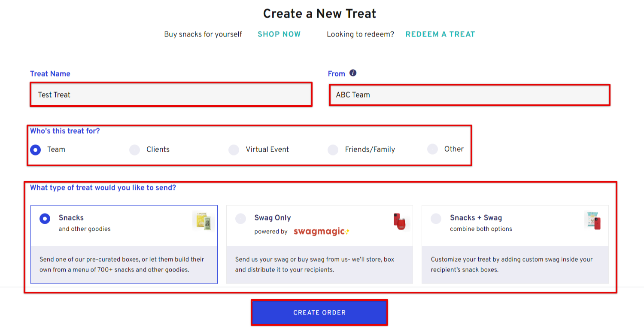Click the info icon beside From label
Screen dimensions: 644x336
tap(353, 73)
